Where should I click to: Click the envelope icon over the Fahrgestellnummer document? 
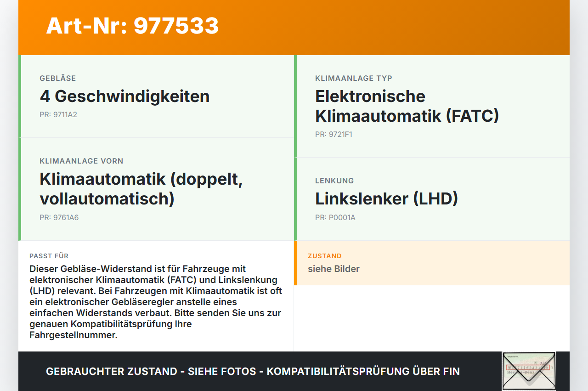click(x=529, y=371)
